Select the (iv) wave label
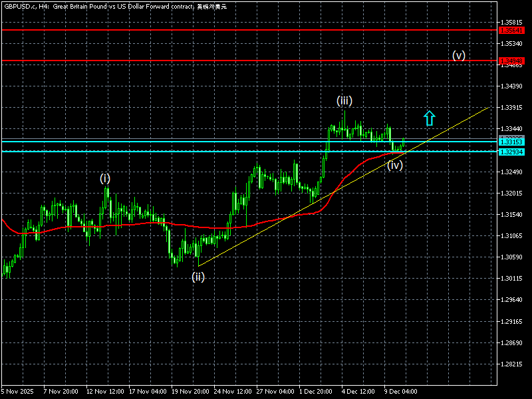Screen dimensions: 532x399 tap(395, 165)
